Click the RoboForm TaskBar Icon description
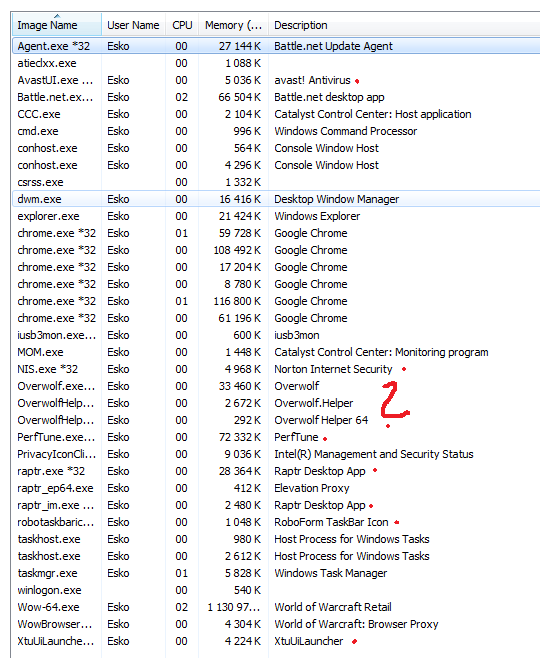The width and height of the screenshot is (540, 658). point(331,522)
